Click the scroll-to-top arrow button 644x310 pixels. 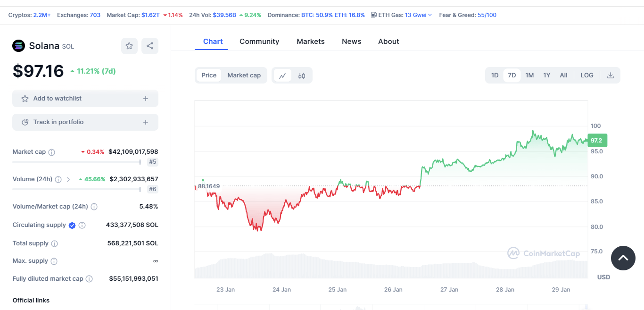click(623, 258)
